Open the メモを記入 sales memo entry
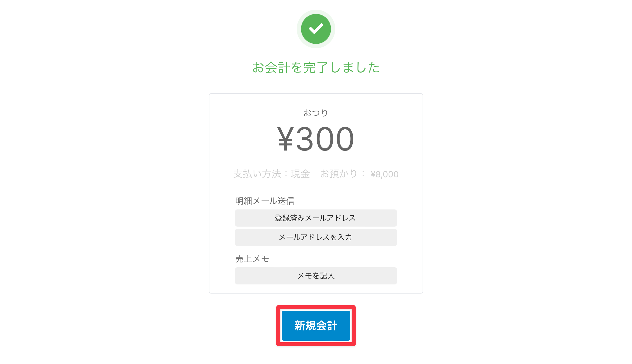 coord(316,276)
